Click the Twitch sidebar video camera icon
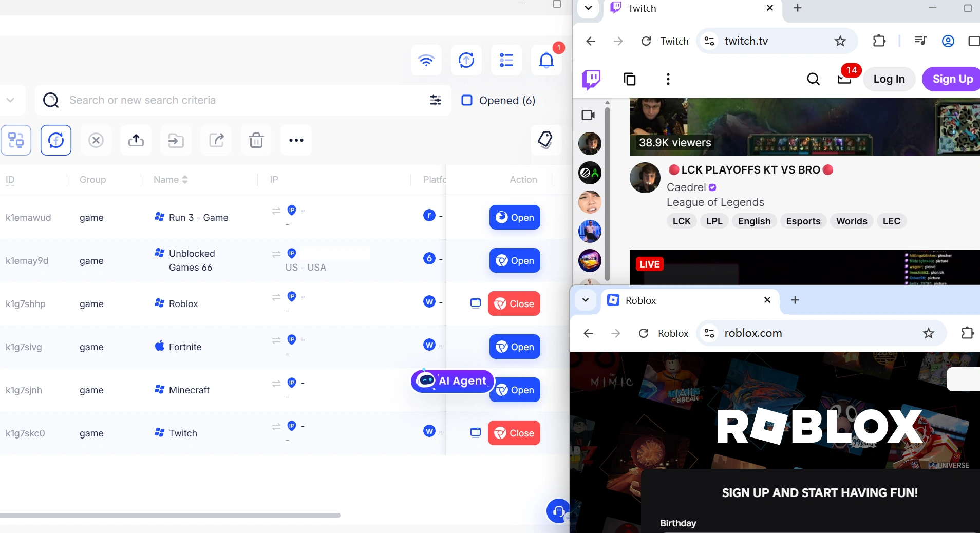This screenshot has width=980, height=533. (588, 115)
